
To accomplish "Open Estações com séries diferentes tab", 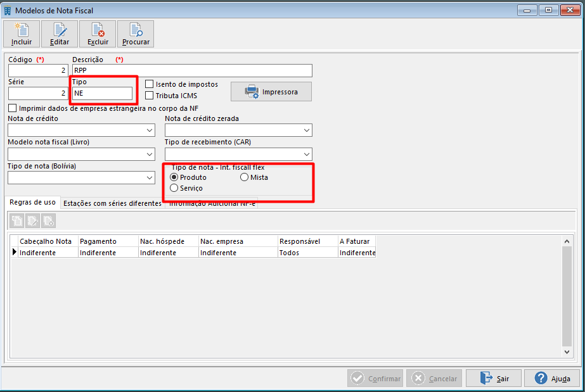I will 112,203.
